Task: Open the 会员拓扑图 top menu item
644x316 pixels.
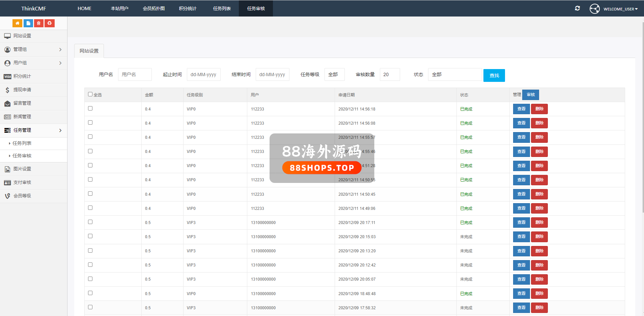Action: [154, 8]
